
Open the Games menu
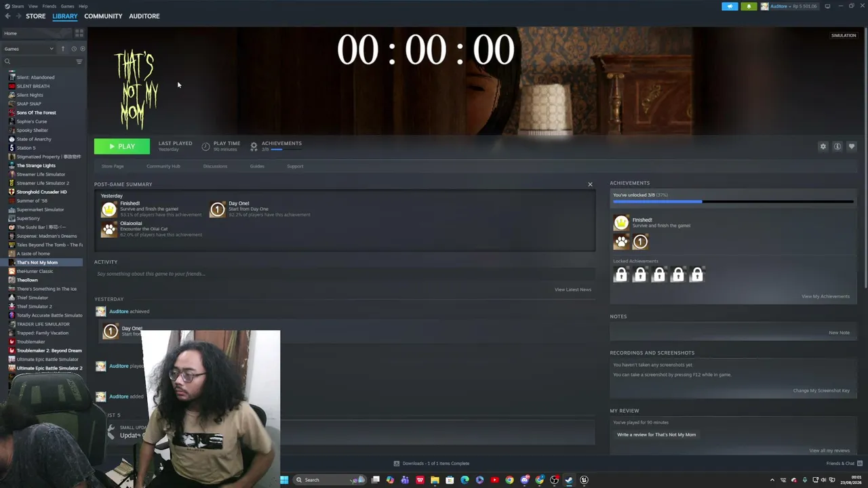(x=67, y=6)
